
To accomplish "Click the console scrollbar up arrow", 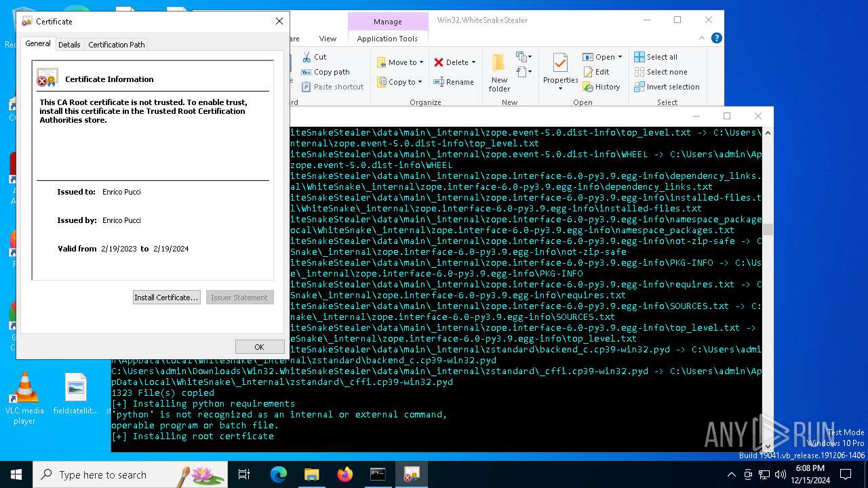I will click(x=768, y=132).
